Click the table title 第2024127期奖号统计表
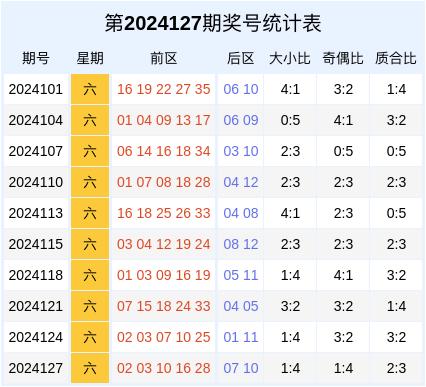Image resolution: width=426 pixels, height=387 pixels. 213,23
